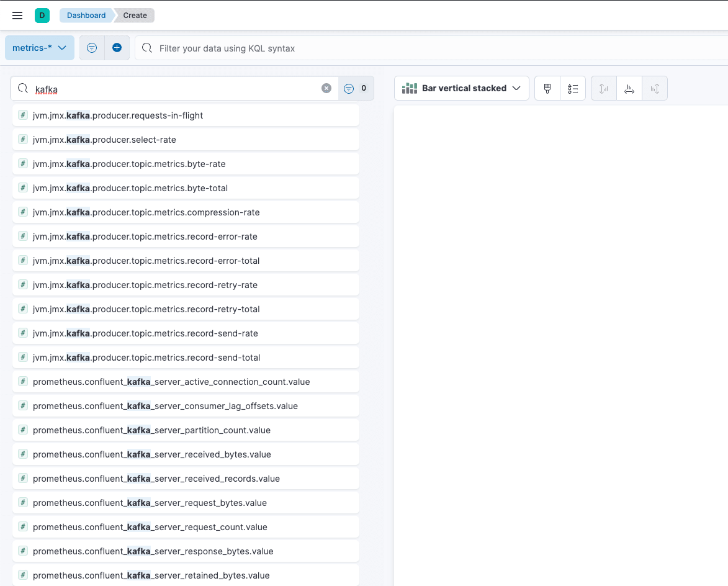This screenshot has height=586, width=728.
Task: Expand the metrics-* data view selector
Action: [x=40, y=48]
